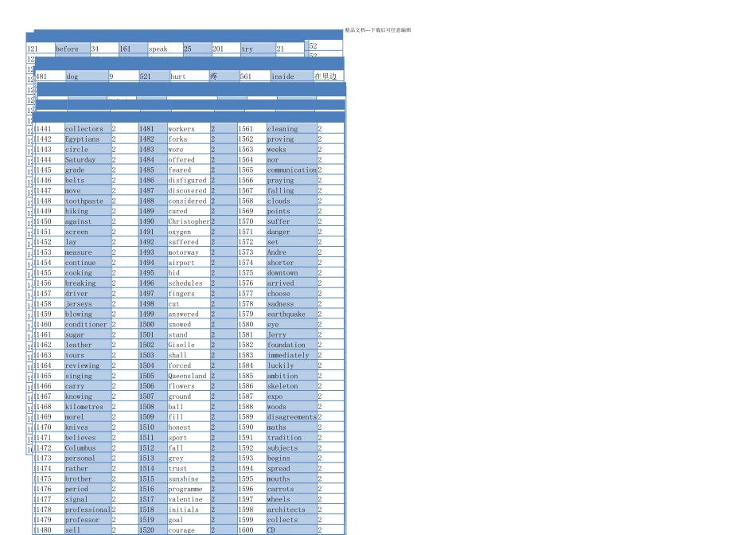Select the 'hiking' cell
This screenshot has height=535, width=756.
[x=88, y=211]
